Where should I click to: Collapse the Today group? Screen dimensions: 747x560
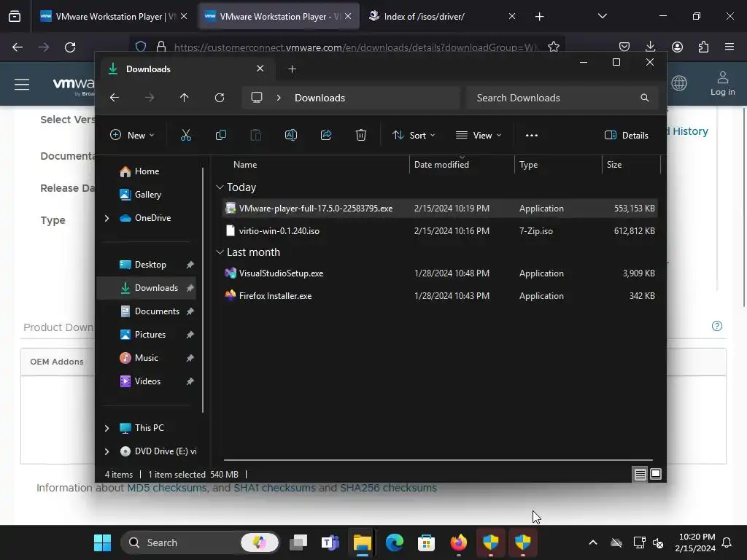220,187
